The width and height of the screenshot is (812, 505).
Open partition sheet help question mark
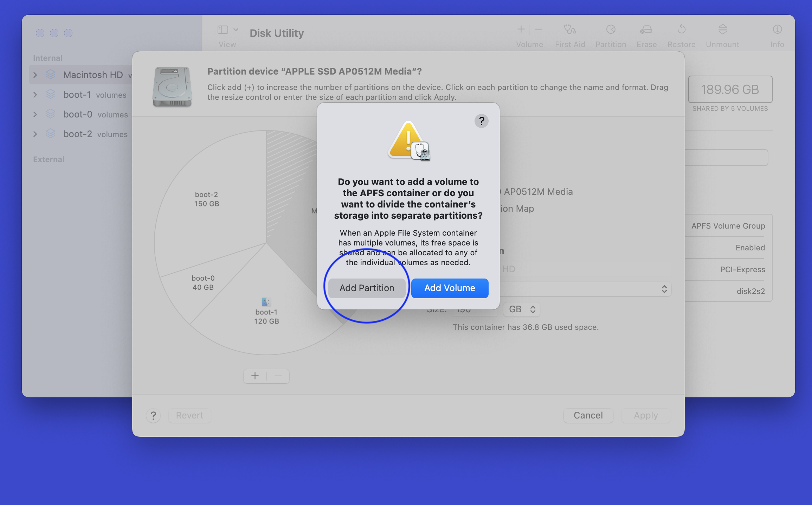point(153,416)
